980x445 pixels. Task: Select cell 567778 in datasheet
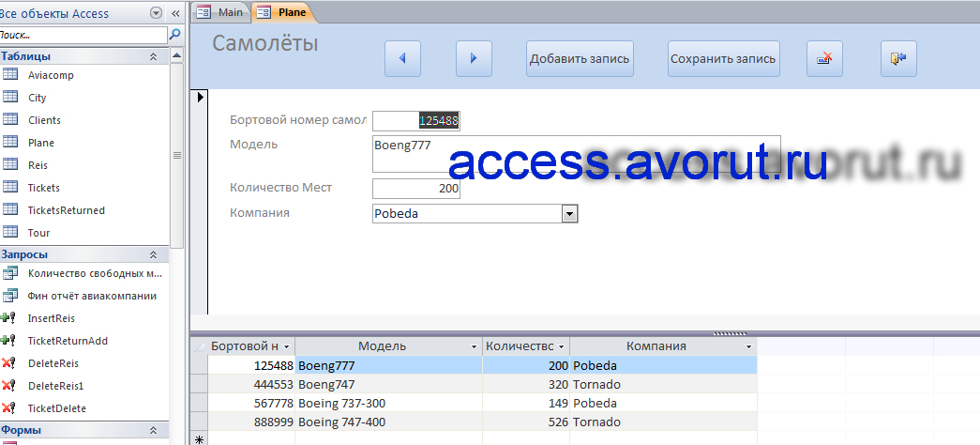pos(252,403)
